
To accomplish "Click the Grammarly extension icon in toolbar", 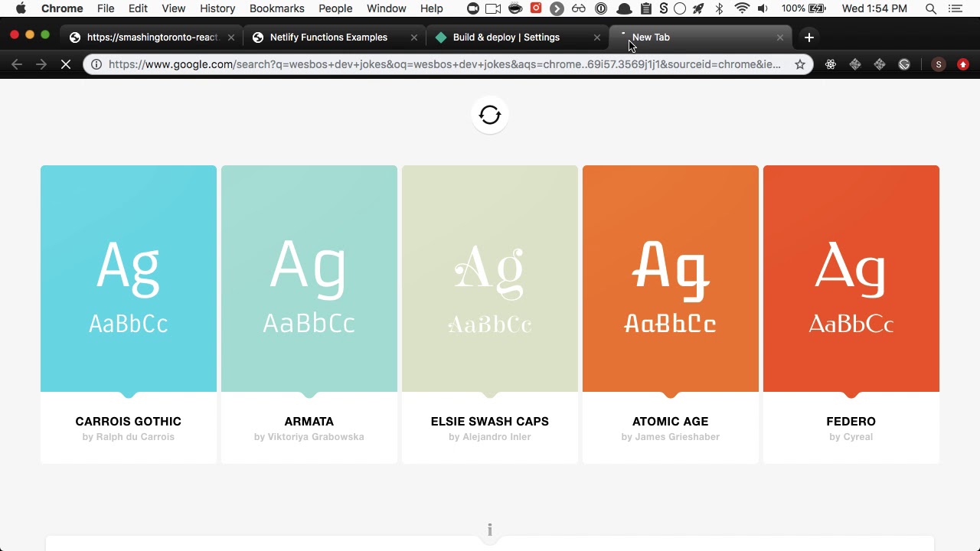I will (904, 64).
